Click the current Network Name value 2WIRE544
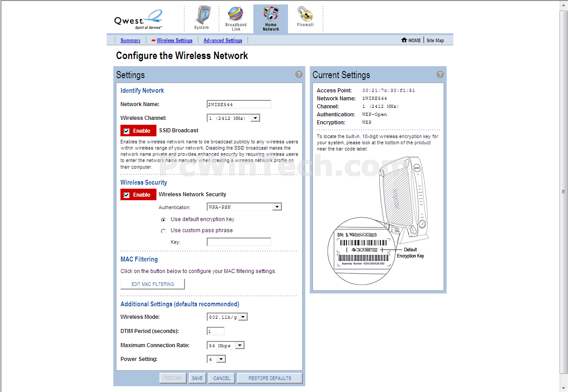Screen dimensions: 568x392 coord(375,99)
